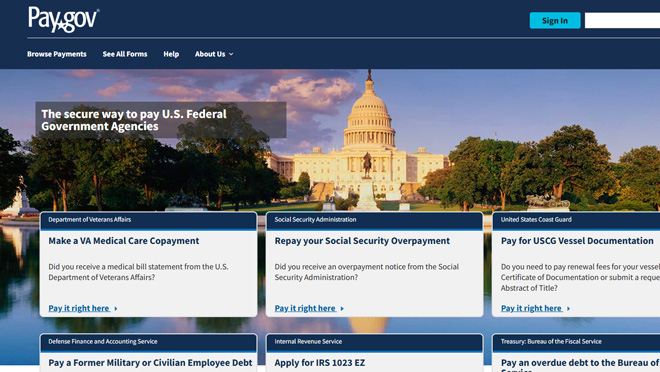The height and width of the screenshot is (372, 660).
Task: Open Make a VA Medical Care Copayment
Action: pos(124,241)
